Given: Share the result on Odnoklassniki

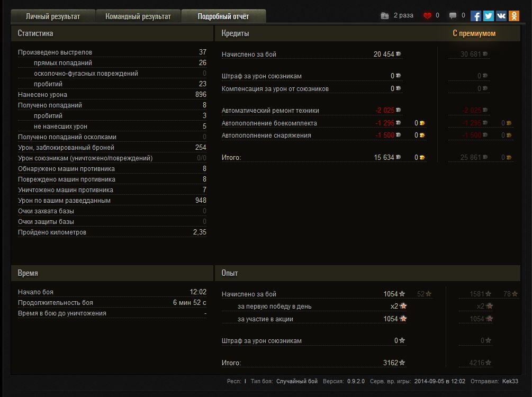Looking at the screenshot, I should (x=514, y=16).
